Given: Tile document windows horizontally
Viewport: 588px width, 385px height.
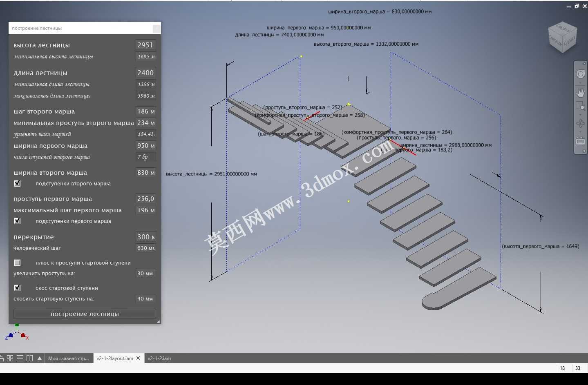Looking at the screenshot, I should click(20, 358).
